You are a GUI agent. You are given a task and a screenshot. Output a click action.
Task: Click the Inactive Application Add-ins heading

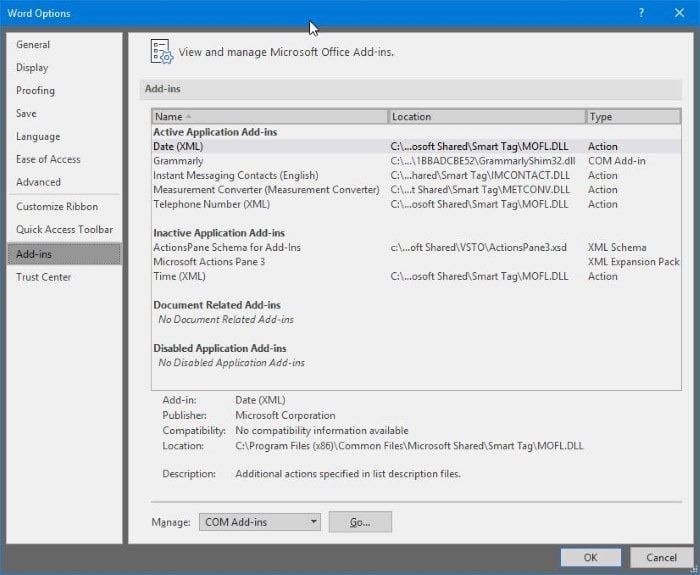(x=219, y=233)
